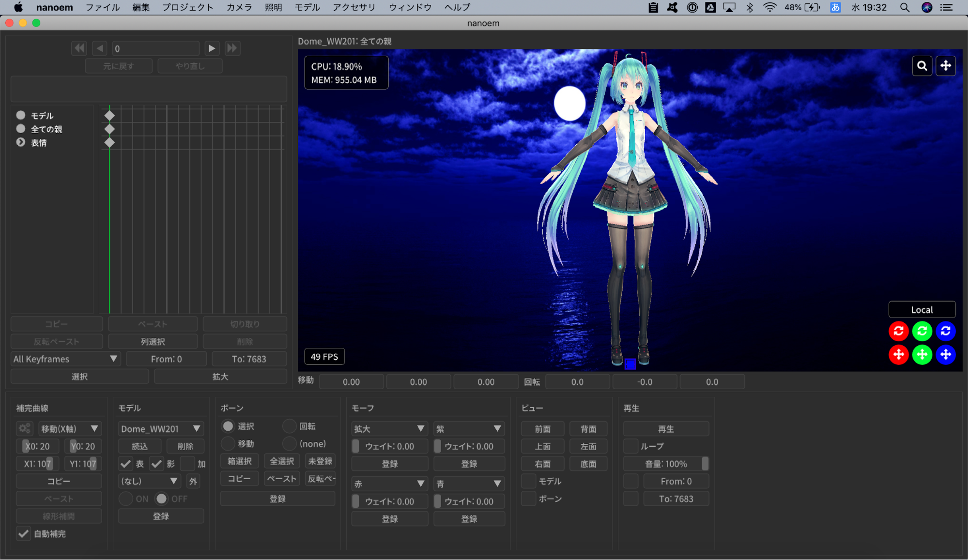Open the Siri icon in the menu bar

click(927, 7)
